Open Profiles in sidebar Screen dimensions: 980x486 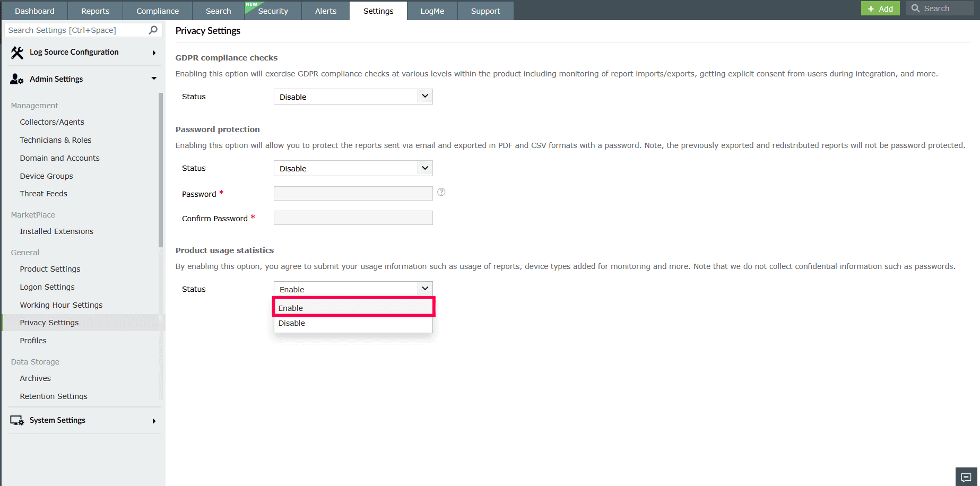click(x=33, y=341)
